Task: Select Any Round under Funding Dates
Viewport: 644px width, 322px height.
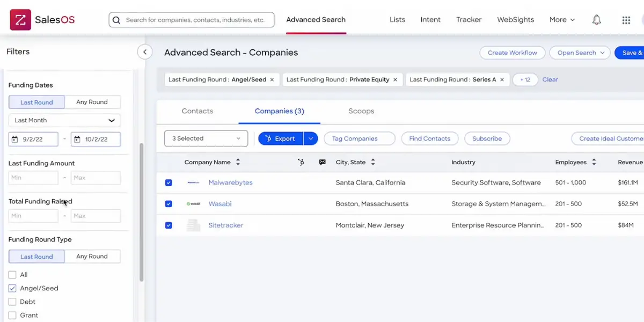Action: [x=92, y=102]
